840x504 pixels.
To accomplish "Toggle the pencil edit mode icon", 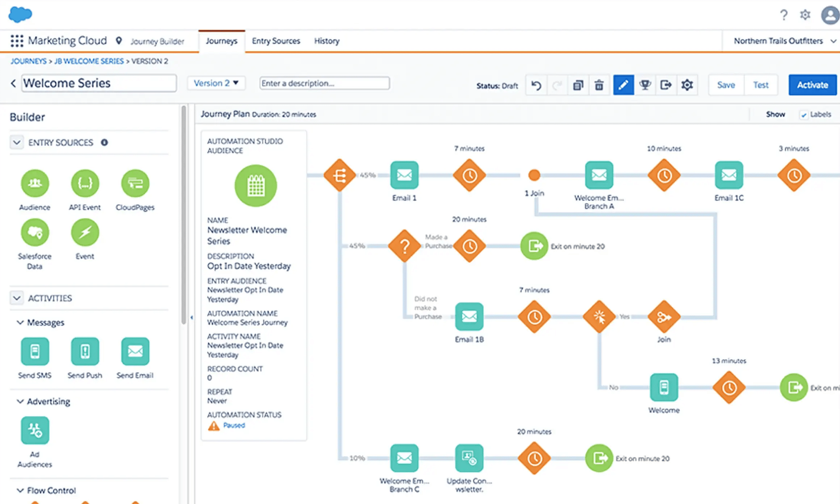I will (x=623, y=85).
